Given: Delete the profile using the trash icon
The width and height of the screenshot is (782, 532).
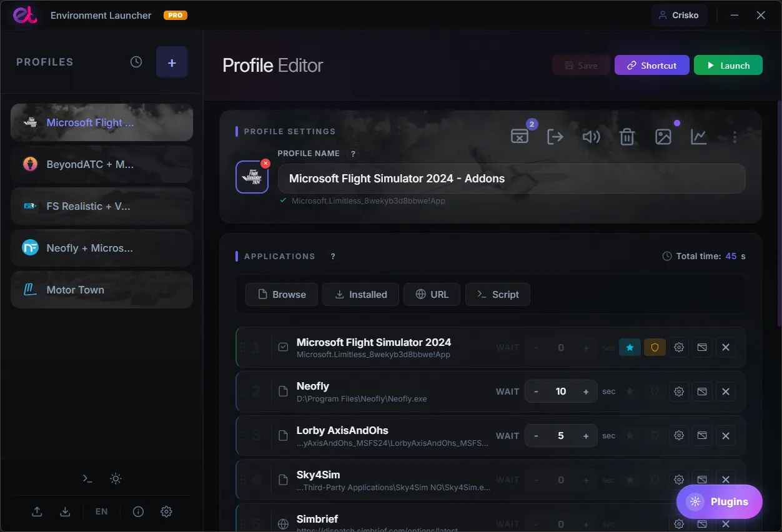Looking at the screenshot, I should click(x=627, y=136).
